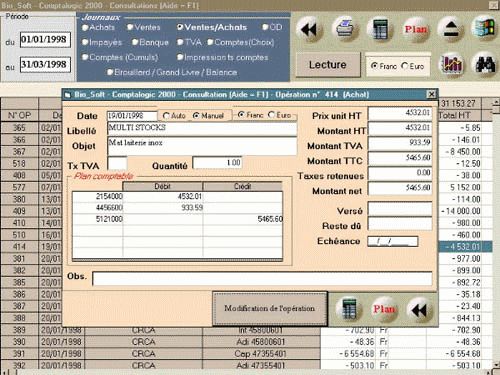Click the rewind arrows icon in top toolbar
Screen dimensions: 500x375
click(x=309, y=30)
